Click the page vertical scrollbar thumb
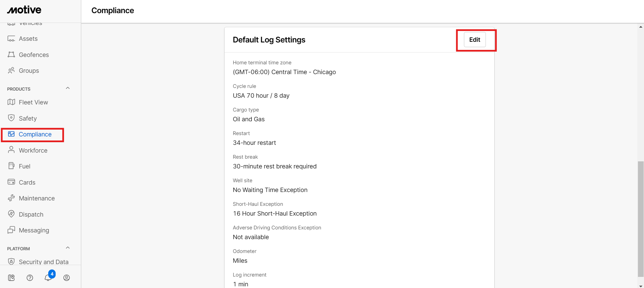This screenshot has width=644, height=288. point(640,219)
